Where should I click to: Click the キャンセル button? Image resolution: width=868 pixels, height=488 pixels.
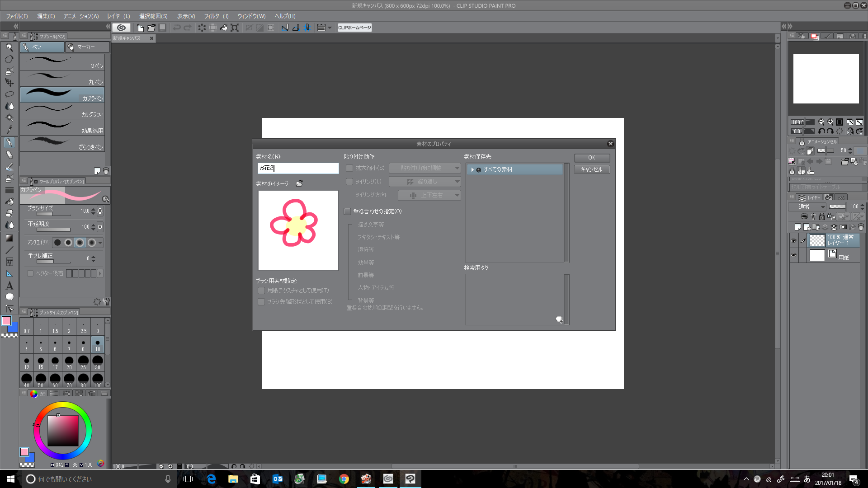tap(591, 169)
